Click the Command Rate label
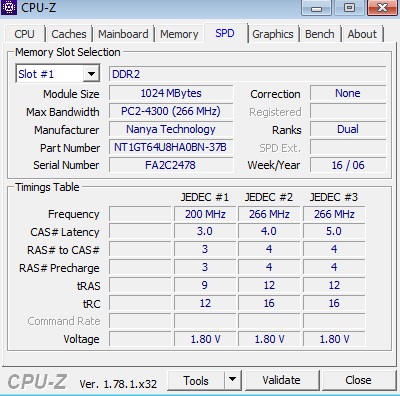This screenshot has height=396, width=400. pos(64,321)
